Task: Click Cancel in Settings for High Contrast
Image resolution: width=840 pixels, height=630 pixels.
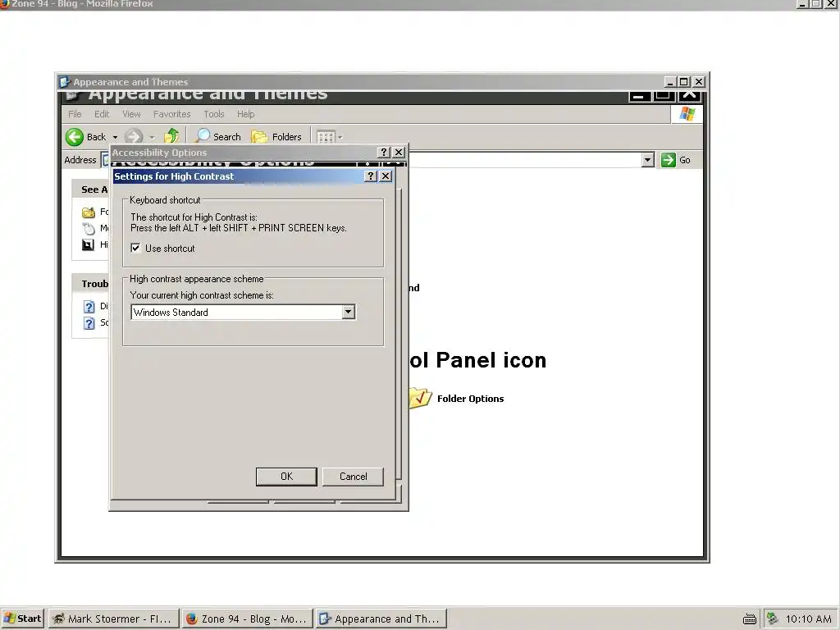Action: tap(353, 477)
